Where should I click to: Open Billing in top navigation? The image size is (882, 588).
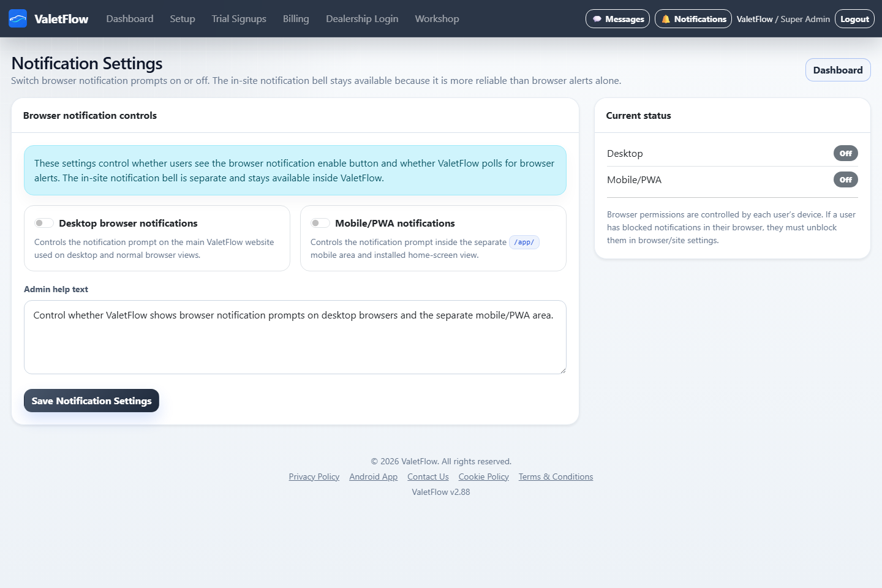coord(296,19)
